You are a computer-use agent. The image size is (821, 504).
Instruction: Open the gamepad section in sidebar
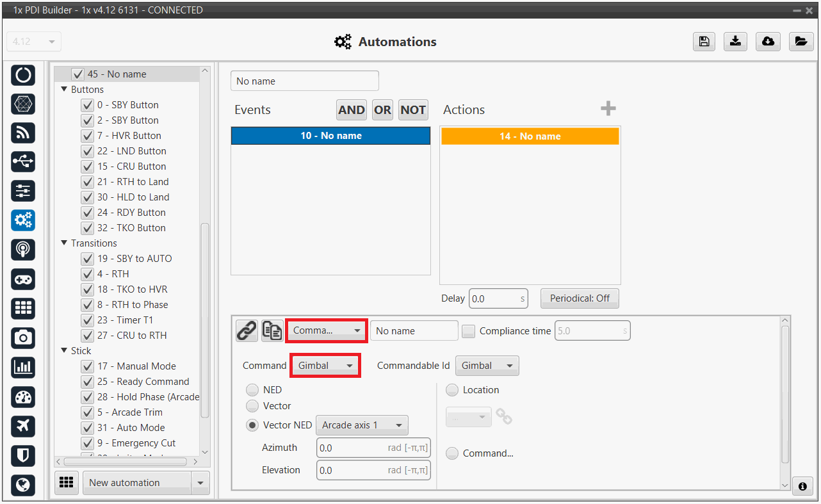(23, 279)
